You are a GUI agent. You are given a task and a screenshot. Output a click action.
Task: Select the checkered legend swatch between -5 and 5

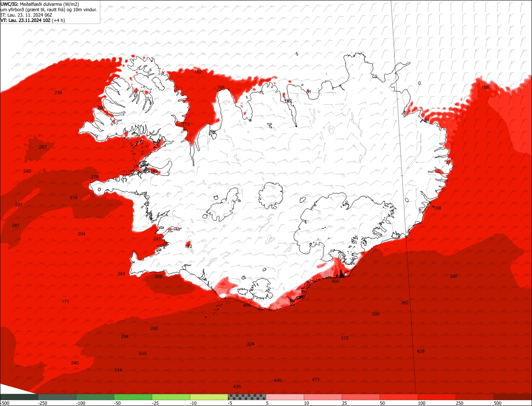[247, 397]
